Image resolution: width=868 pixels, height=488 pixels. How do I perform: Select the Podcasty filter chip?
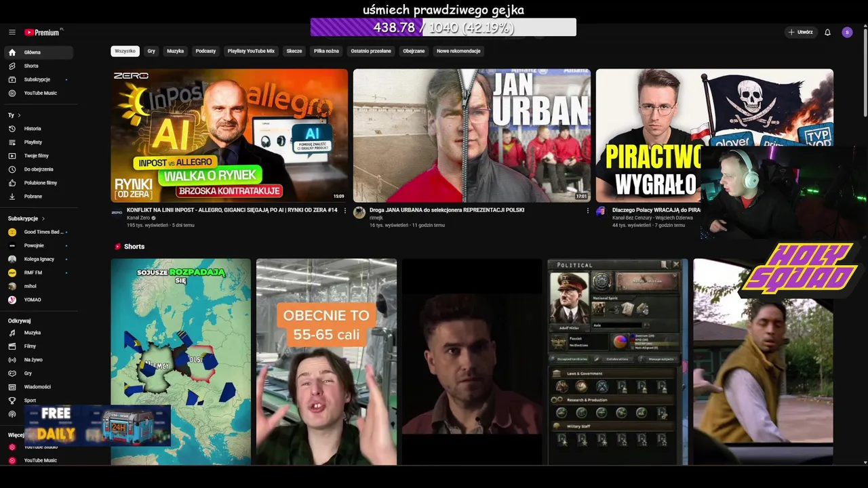[x=205, y=51]
